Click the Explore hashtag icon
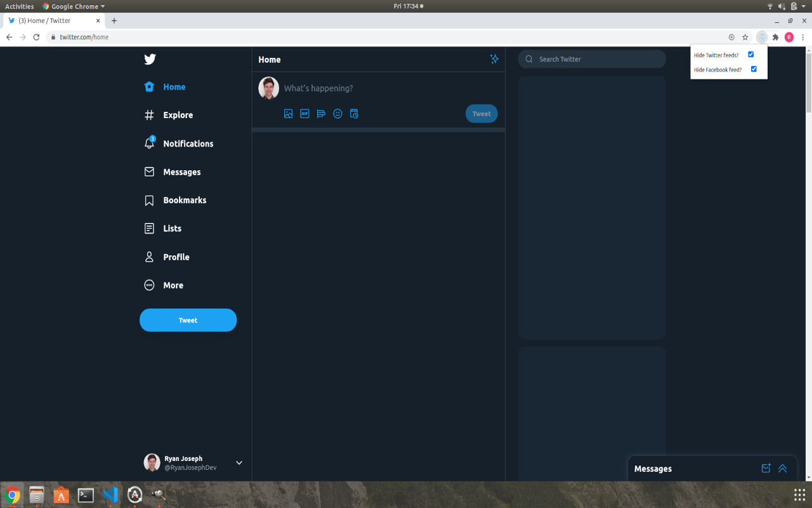The width and height of the screenshot is (812, 508). pos(149,115)
